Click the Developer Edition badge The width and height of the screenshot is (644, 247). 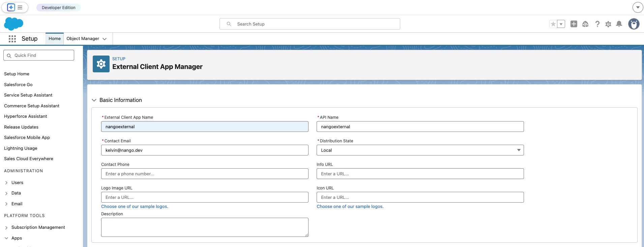[59, 7]
